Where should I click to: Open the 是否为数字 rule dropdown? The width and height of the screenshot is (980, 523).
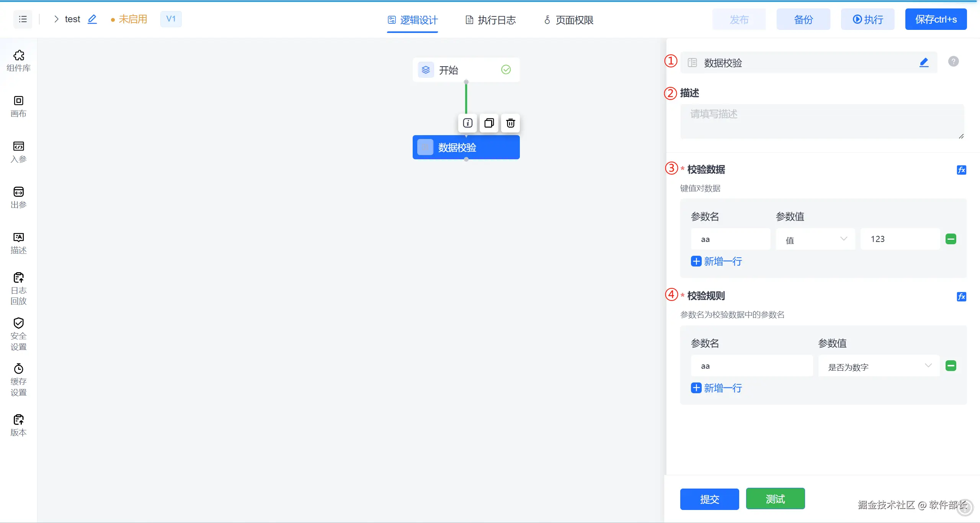pyautogui.click(x=879, y=366)
